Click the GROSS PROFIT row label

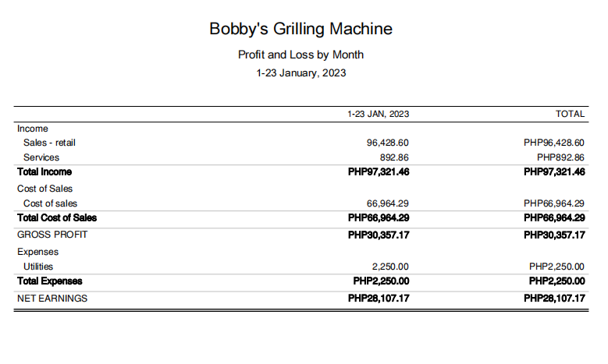tap(52, 234)
